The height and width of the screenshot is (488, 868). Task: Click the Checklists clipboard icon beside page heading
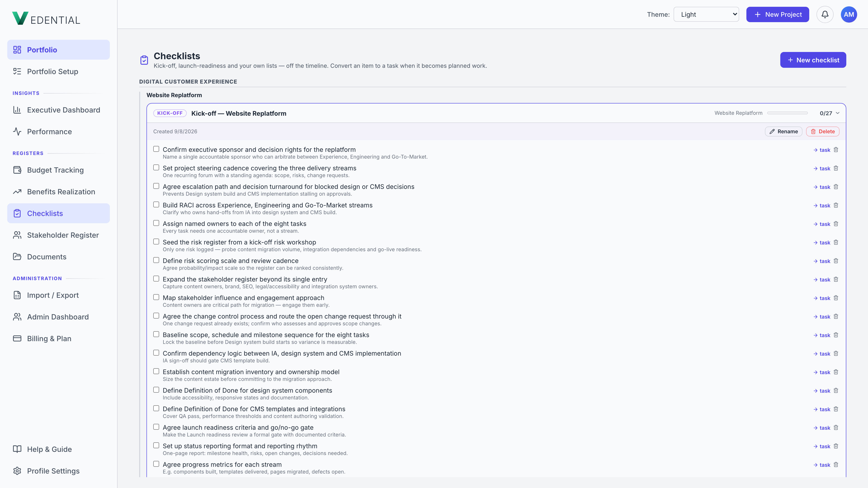(x=144, y=60)
